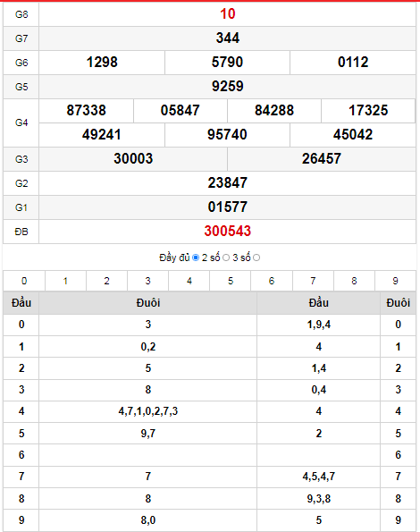Image resolution: width=420 pixels, height=532 pixels.
Task: Filter results by digit 8 tab
Action: (x=354, y=281)
